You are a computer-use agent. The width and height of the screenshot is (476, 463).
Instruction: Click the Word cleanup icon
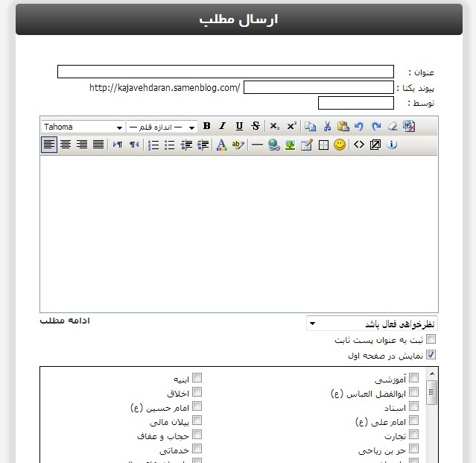tap(409, 126)
